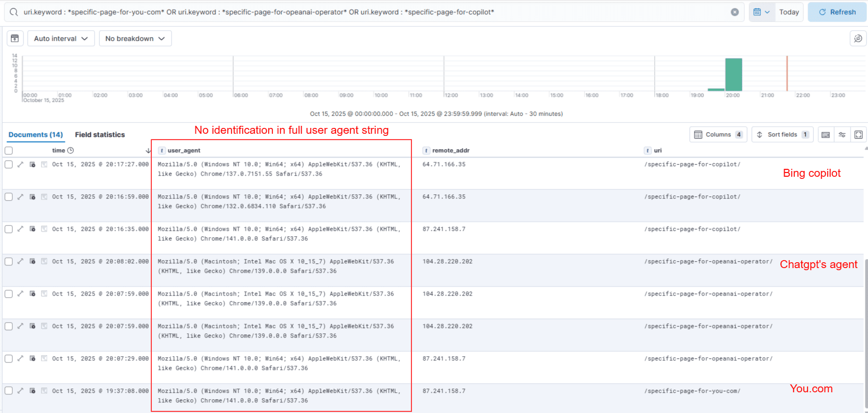Select the 20:17:27 copilot row checkbox
This screenshot has height=413, width=868.
pos(8,165)
